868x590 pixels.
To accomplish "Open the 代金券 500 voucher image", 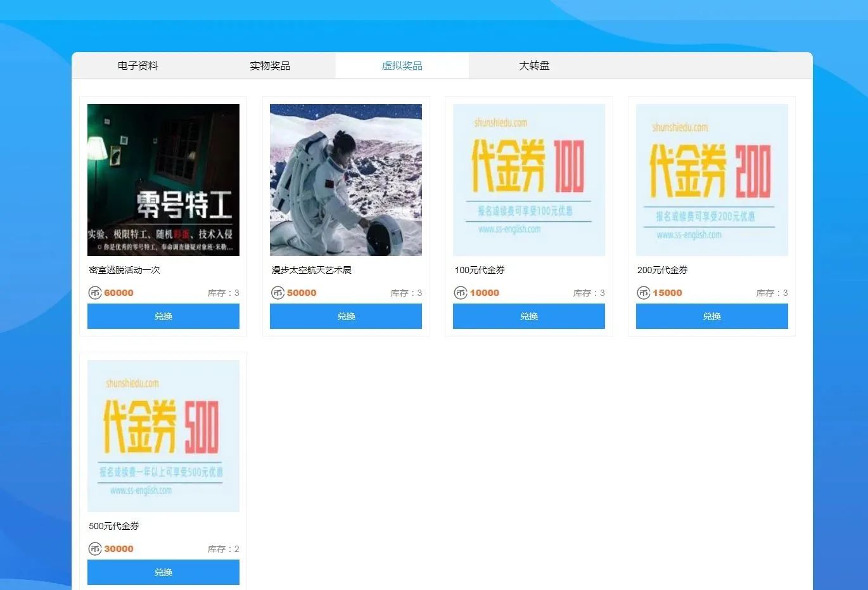I will click(163, 436).
